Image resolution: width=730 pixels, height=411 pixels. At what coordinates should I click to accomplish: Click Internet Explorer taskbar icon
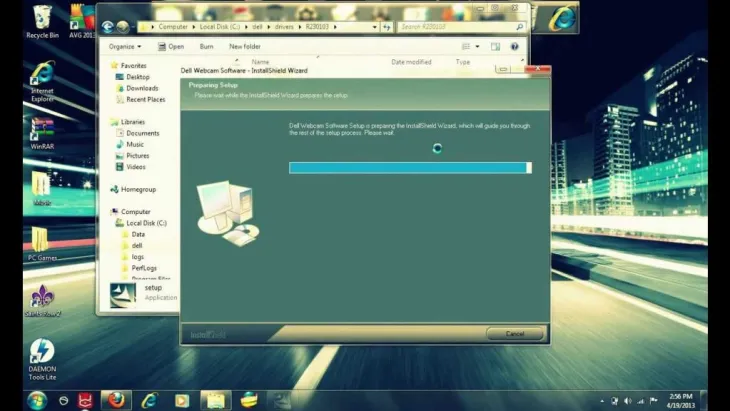pos(148,401)
